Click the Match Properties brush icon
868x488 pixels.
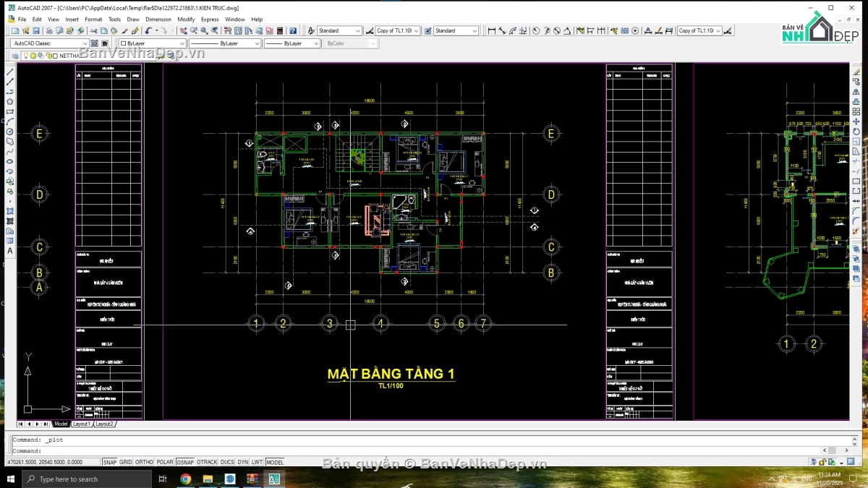[x=135, y=30]
